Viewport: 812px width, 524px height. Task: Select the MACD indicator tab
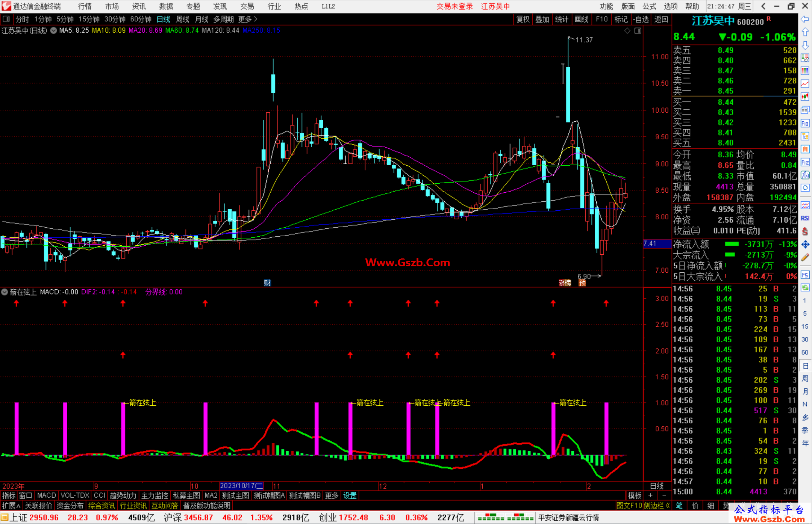pyautogui.click(x=47, y=495)
